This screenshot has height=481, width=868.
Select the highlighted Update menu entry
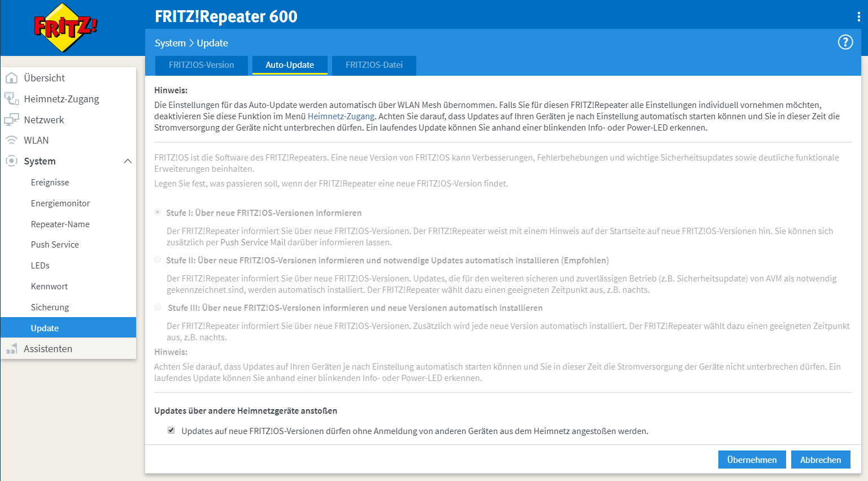[68, 328]
